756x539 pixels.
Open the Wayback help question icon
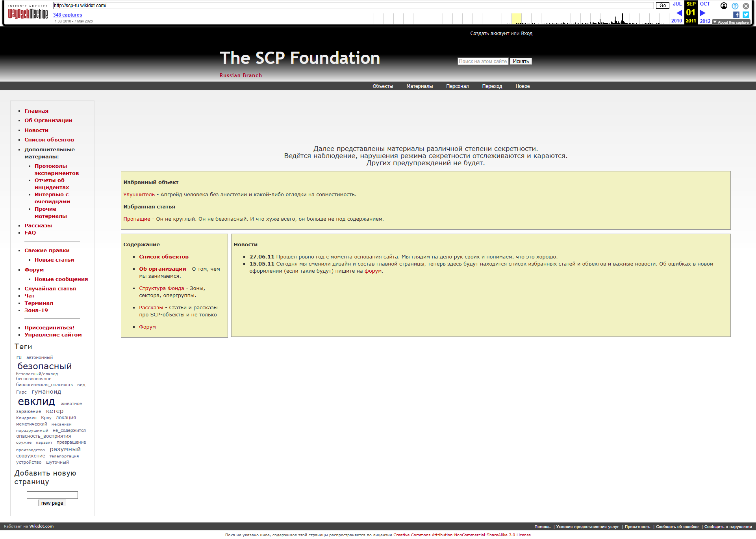click(x=735, y=6)
